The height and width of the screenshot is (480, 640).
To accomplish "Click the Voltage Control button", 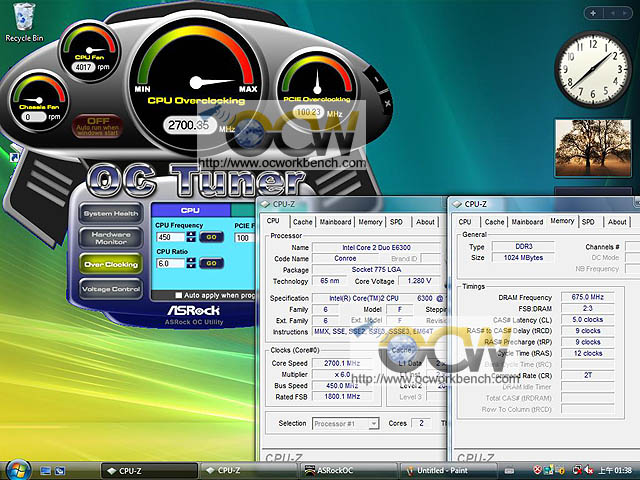I will point(111,289).
